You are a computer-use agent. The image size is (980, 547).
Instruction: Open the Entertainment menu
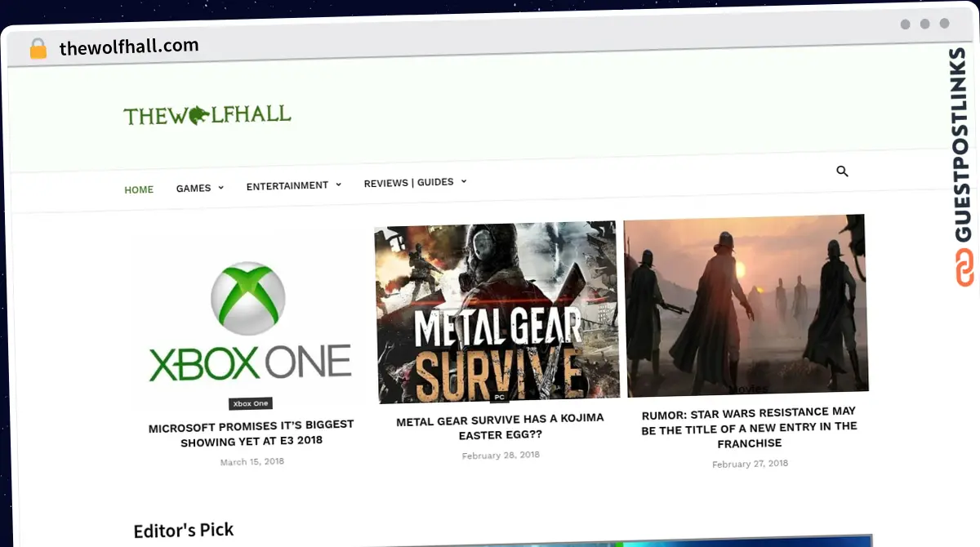[287, 186]
